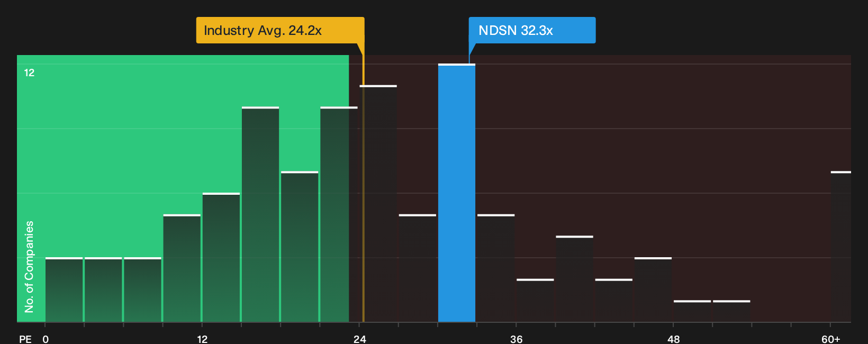Image resolution: width=868 pixels, height=344 pixels.
Task: Select the bar starting at PE 12
Action: (221, 258)
